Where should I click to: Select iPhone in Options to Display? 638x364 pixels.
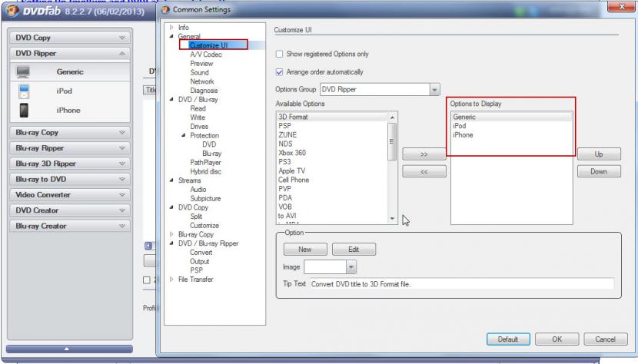(x=511, y=134)
